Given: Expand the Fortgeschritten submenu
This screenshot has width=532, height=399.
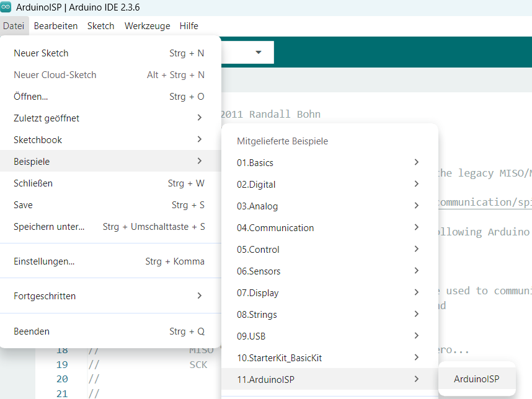Looking at the screenshot, I should click(109, 296).
